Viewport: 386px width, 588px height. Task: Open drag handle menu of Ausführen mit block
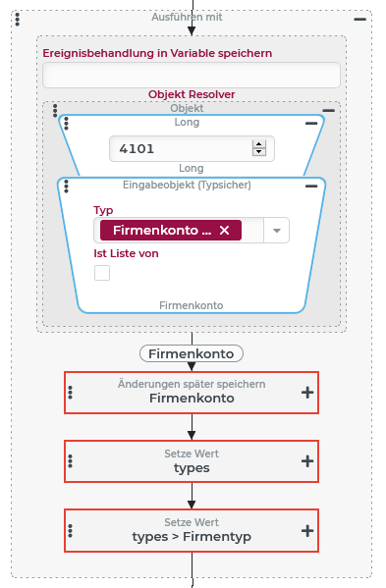[x=18, y=19]
